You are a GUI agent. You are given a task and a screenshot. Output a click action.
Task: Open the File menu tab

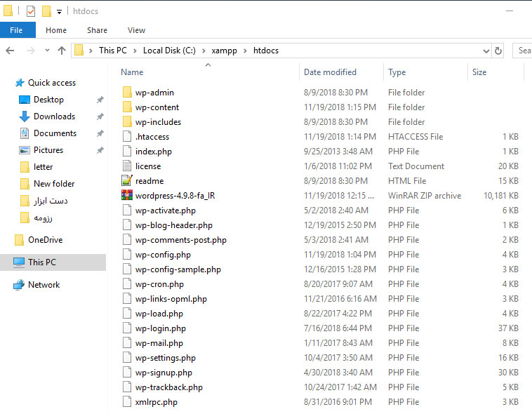tap(18, 30)
